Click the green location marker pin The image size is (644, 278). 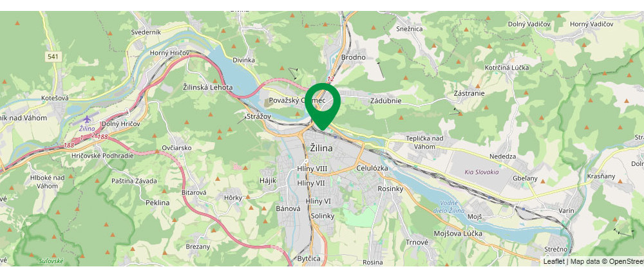point(323,107)
